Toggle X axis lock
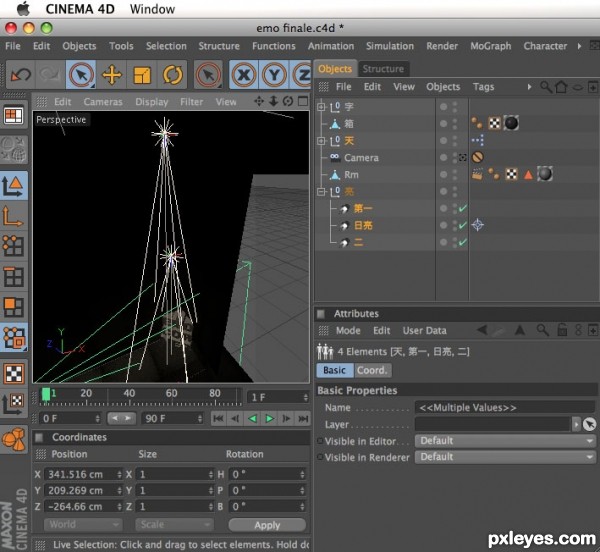600x552 pixels. 244,75
